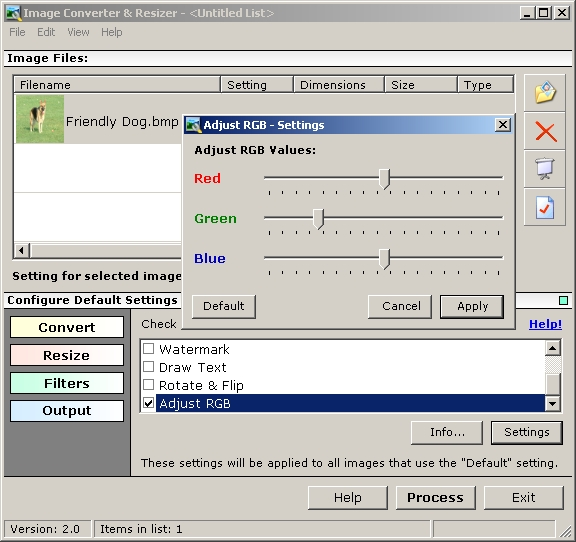Check the Rotate & Flip option
This screenshot has width=576, height=542.
coord(148,385)
